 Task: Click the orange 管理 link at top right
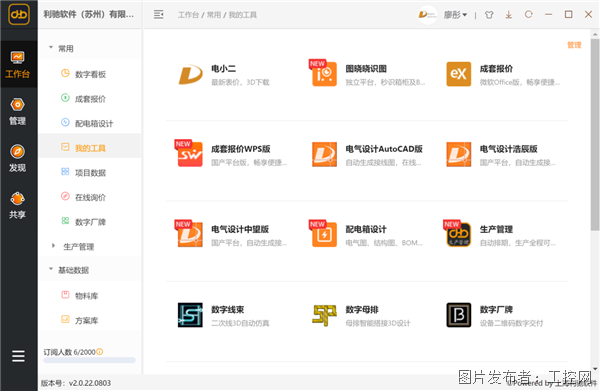574,45
